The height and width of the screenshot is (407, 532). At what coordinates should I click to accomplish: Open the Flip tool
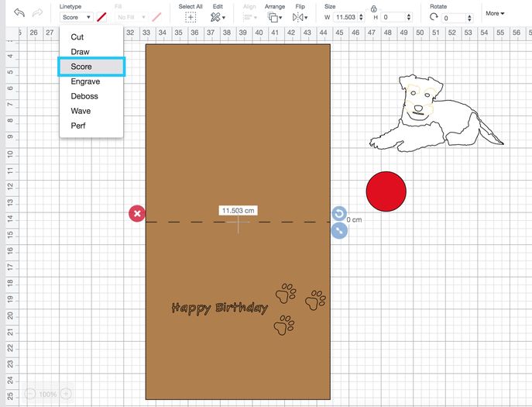click(x=298, y=17)
